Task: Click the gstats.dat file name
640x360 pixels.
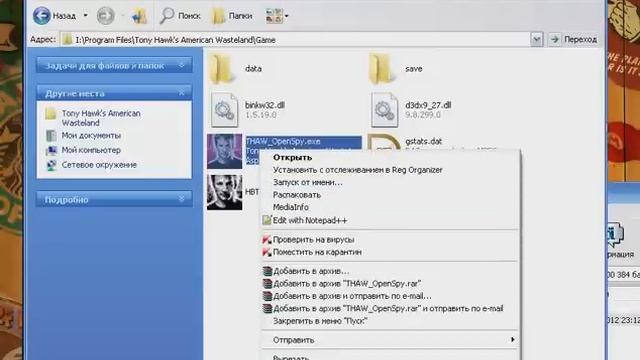Action: click(x=424, y=141)
